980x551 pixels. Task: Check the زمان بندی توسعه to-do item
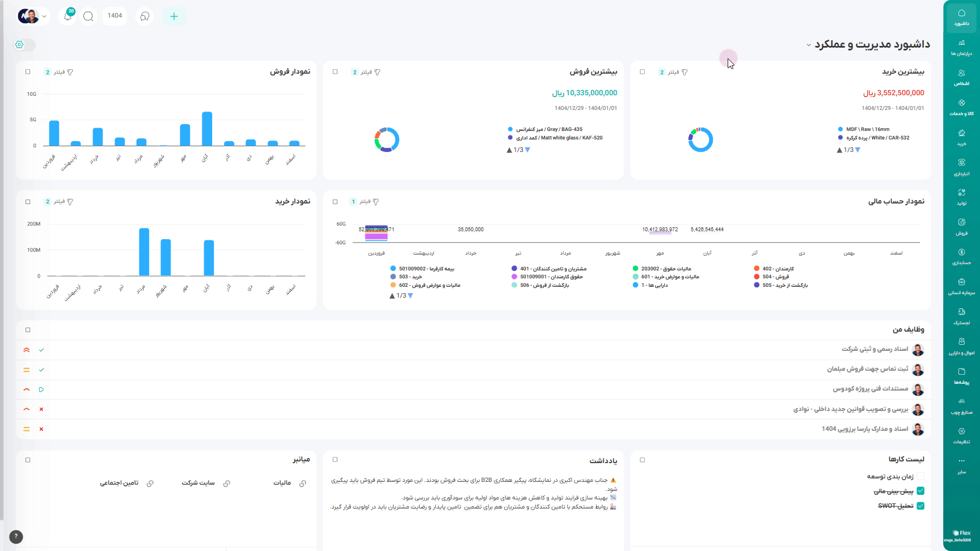(920, 477)
